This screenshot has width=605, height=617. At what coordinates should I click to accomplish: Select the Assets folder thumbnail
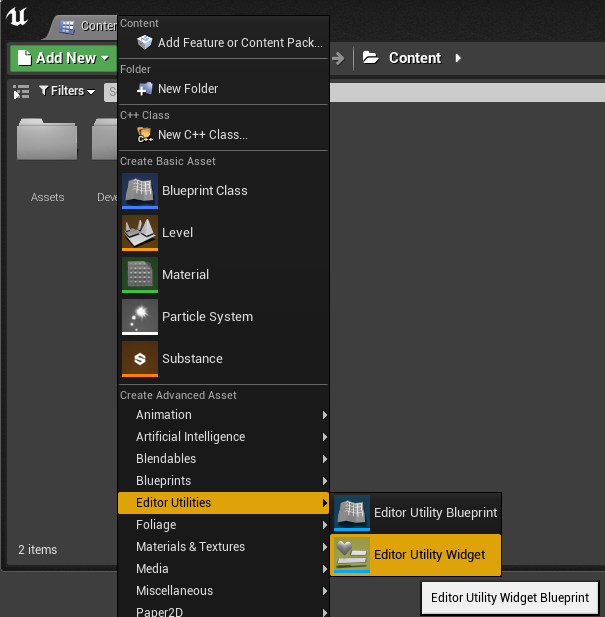pos(47,140)
